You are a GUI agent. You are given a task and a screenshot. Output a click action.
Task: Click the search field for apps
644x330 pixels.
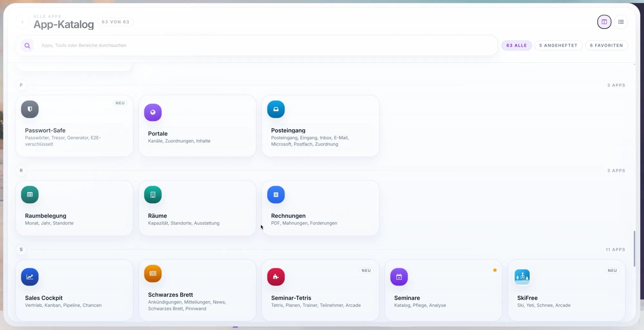(x=267, y=45)
